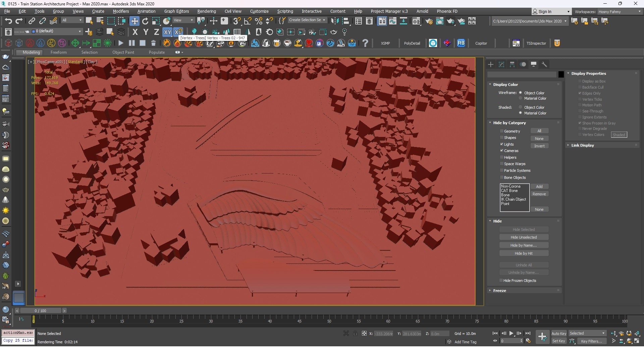Collapse the Display Properties rollout

pyautogui.click(x=588, y=73)
